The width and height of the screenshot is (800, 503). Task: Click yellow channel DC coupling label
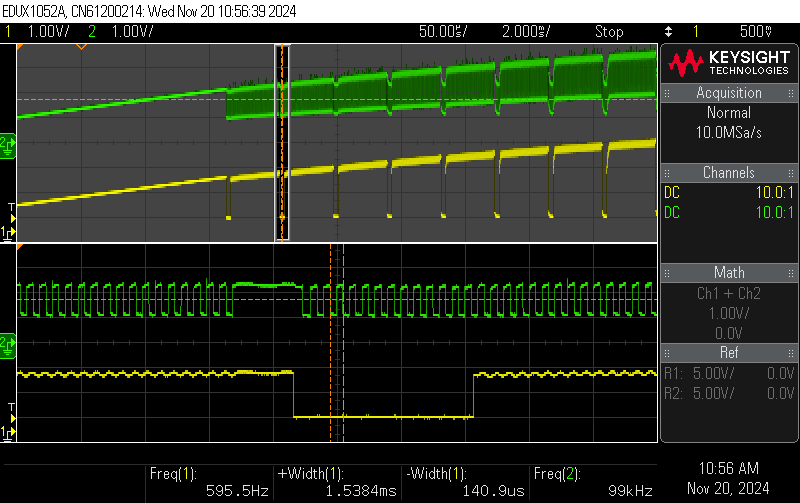click(672, 193)
